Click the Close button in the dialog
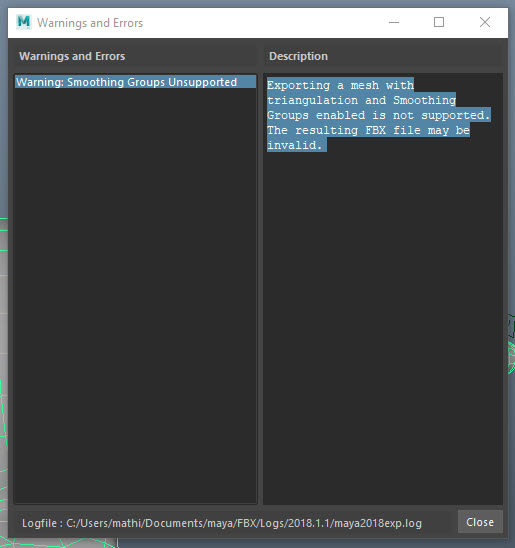 pos(480,522)
